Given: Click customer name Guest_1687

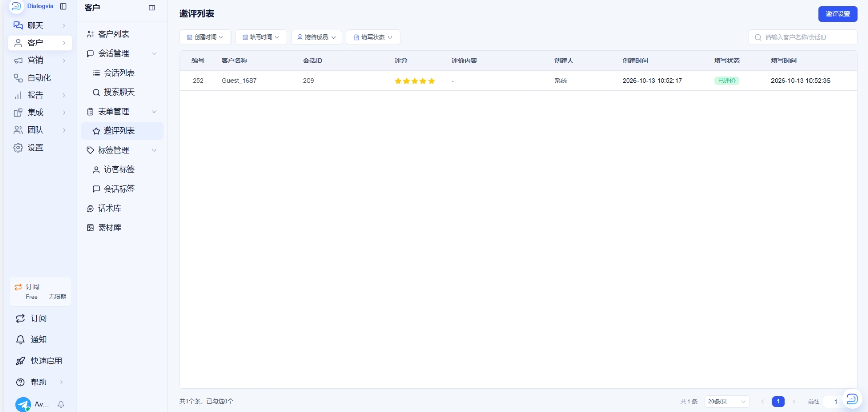Looking at the screenshot, I should click(239, 81).
